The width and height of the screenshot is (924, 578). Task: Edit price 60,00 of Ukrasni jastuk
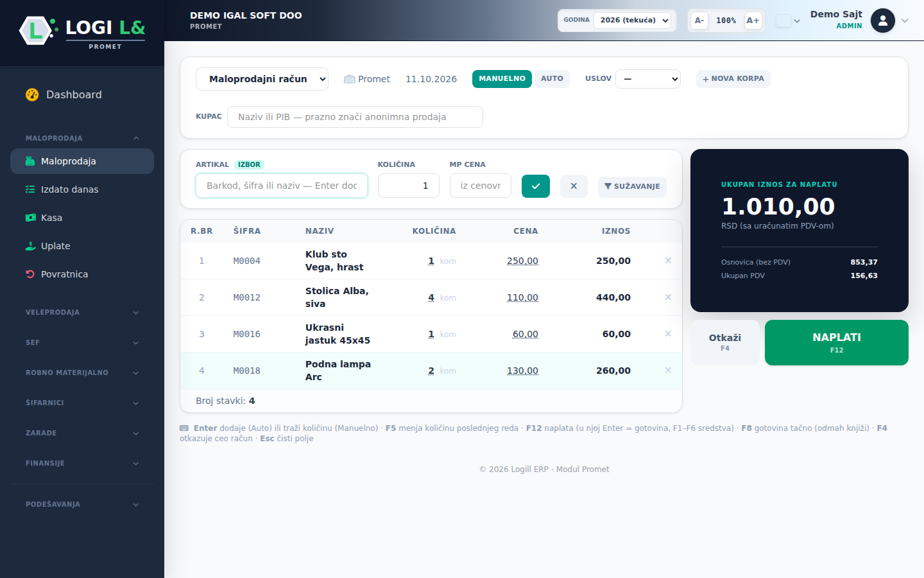click(526, 334)
